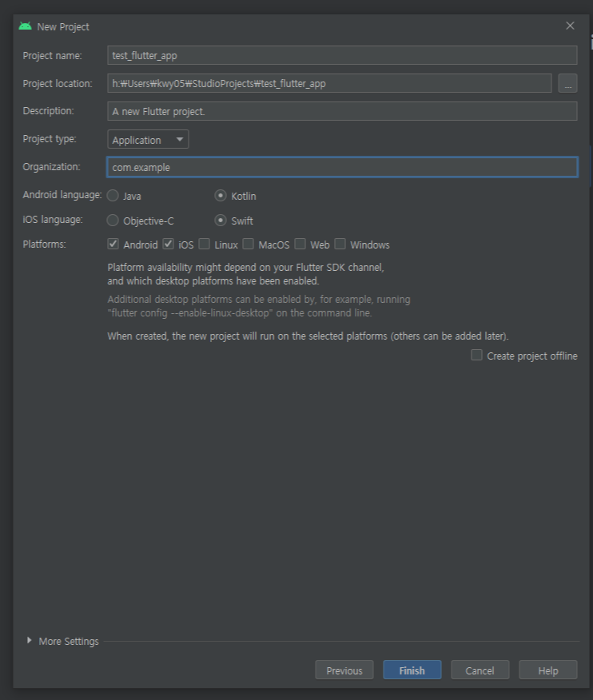Browse for project location with ellipsis button
Image resolution: width=593 pixels, height=700 pixels.
(x=567, y=83)
